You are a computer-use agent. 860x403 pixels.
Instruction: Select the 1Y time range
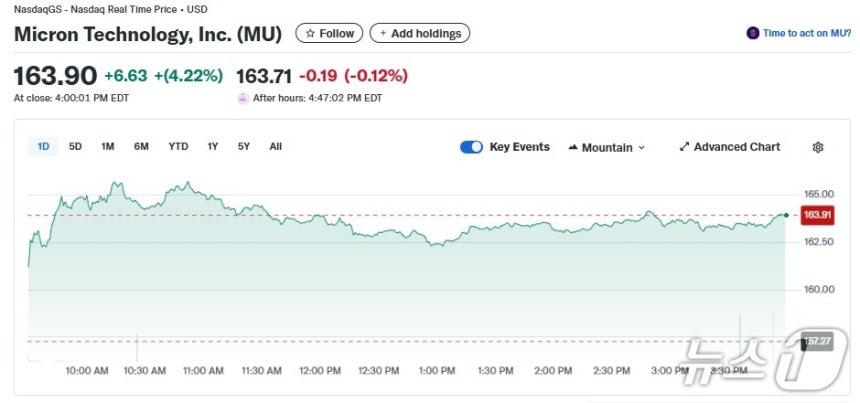pyautogui.click(x=212, y=147)
